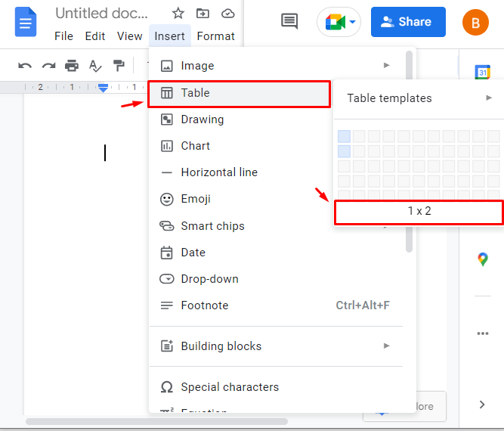Click the horizontal document scrollbar
The image size is (504, 431).
click(156, 421)
